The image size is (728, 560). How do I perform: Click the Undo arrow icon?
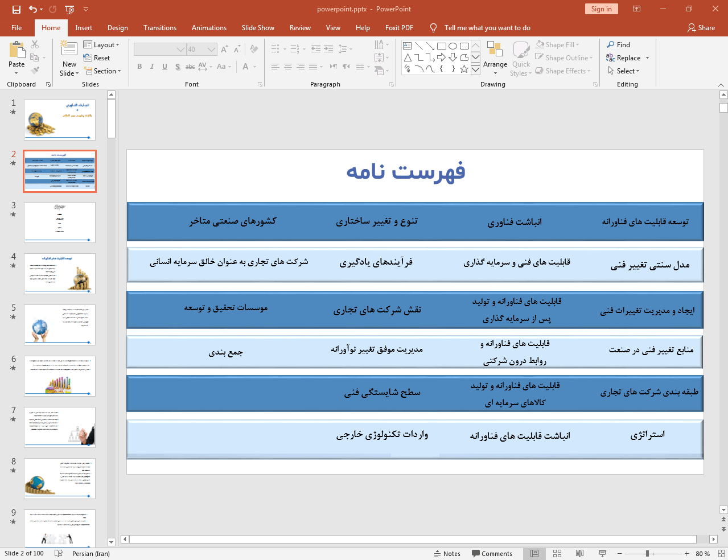33,9
